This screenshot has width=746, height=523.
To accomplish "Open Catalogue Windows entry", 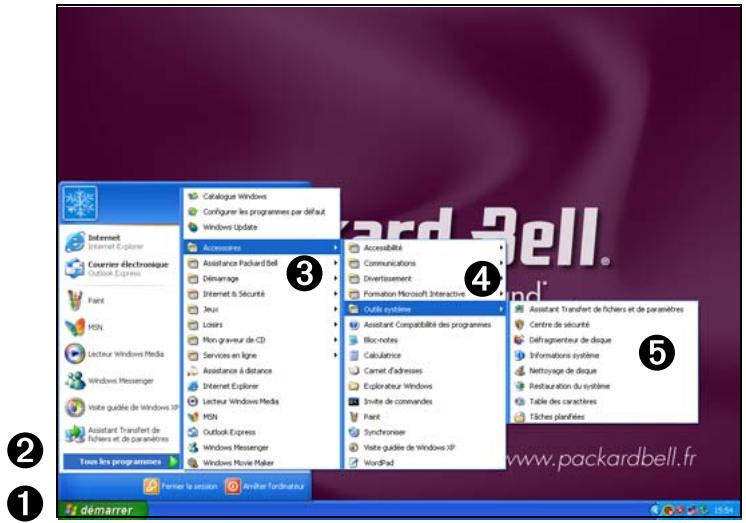I will (262, 196).
